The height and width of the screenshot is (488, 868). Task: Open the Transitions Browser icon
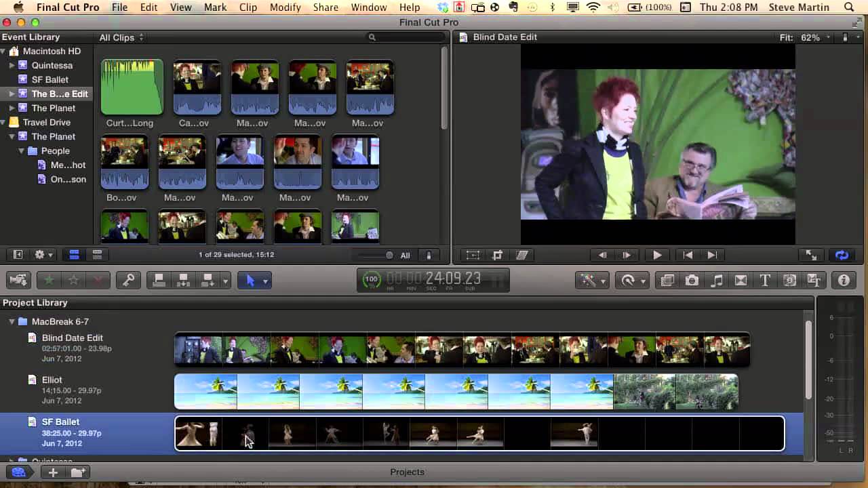741,280
